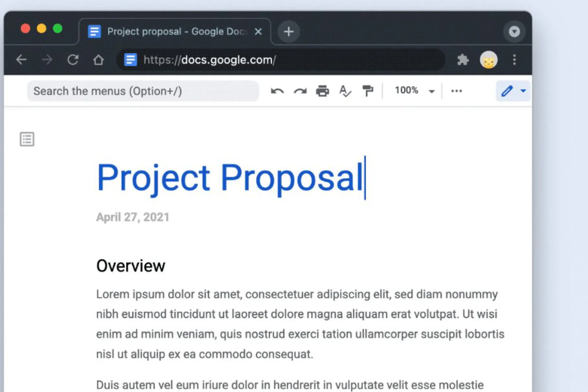This screenshot has height=392, width=588.
Task: Show the document outline icon
Action: pyautogui.click(x=26, y=139)
